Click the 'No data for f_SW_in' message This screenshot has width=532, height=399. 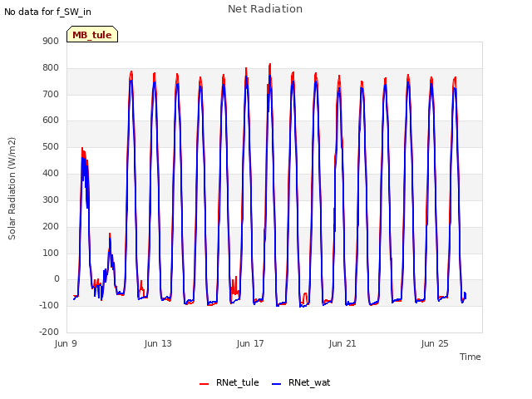(x=47, y=12)
